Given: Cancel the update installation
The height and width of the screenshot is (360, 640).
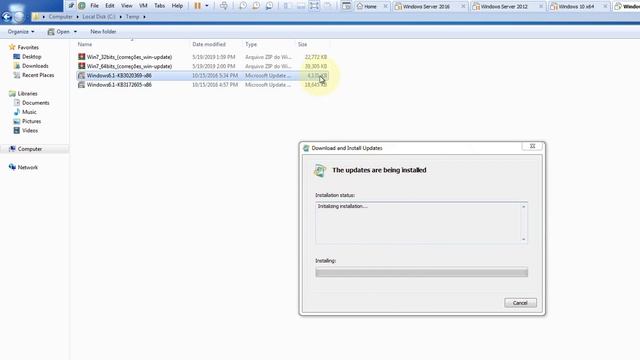Looking at the screenshot, I should pos(520,303).
